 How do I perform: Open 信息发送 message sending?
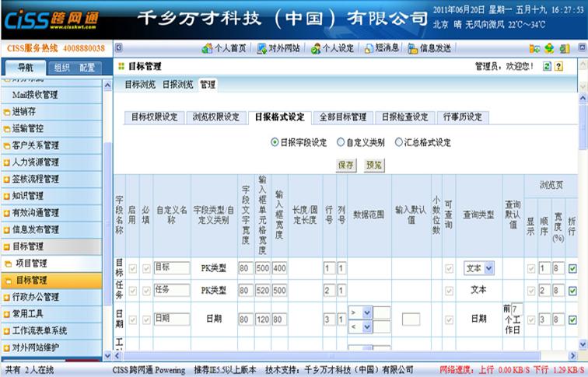point(429,48)
